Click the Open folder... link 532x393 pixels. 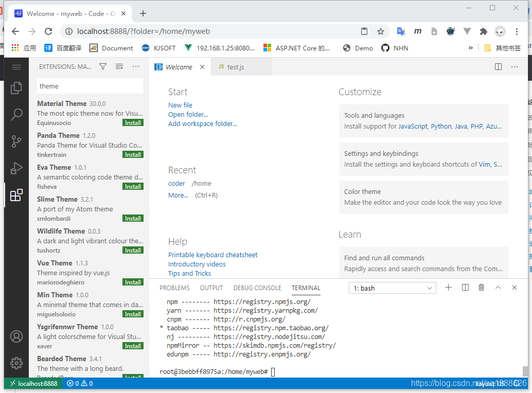coord(188,114)
